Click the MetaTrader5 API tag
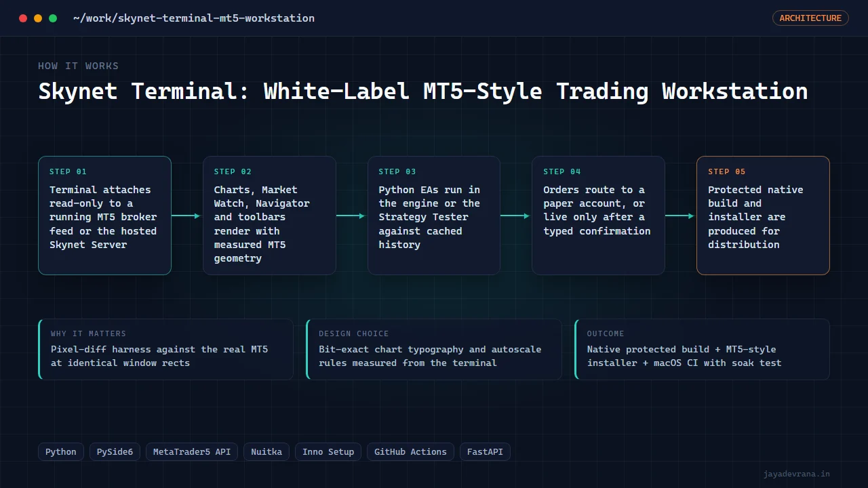The height and width of the screenshot is (488, 868). (192, 452)
